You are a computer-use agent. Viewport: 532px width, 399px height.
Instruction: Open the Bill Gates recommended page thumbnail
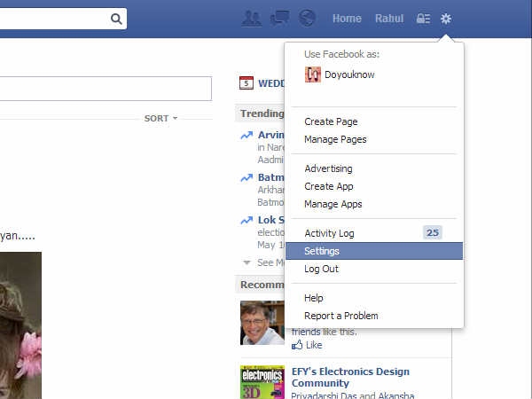(x=262, y=323)
